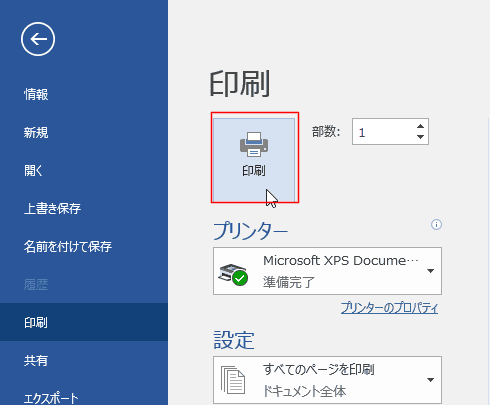
Task: Click the 部数 number field
Action: [383, 132]
